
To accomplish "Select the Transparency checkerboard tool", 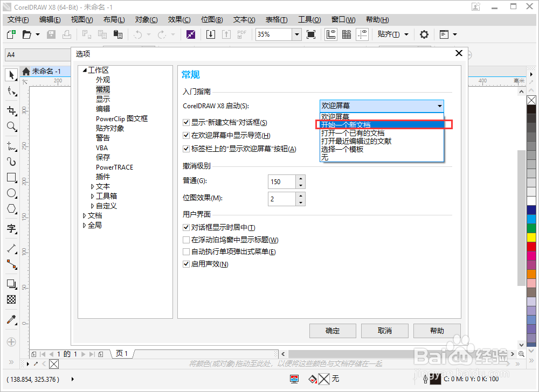I will [x=11, y=300].
